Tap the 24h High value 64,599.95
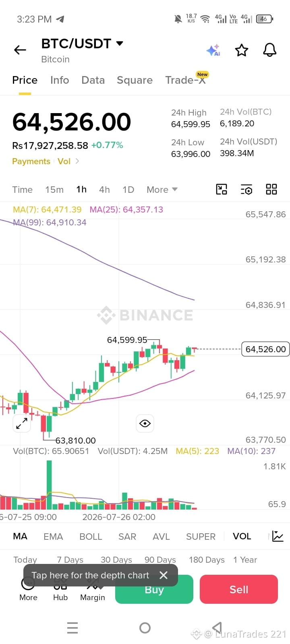The image size is (290, 644). point(191,124)
